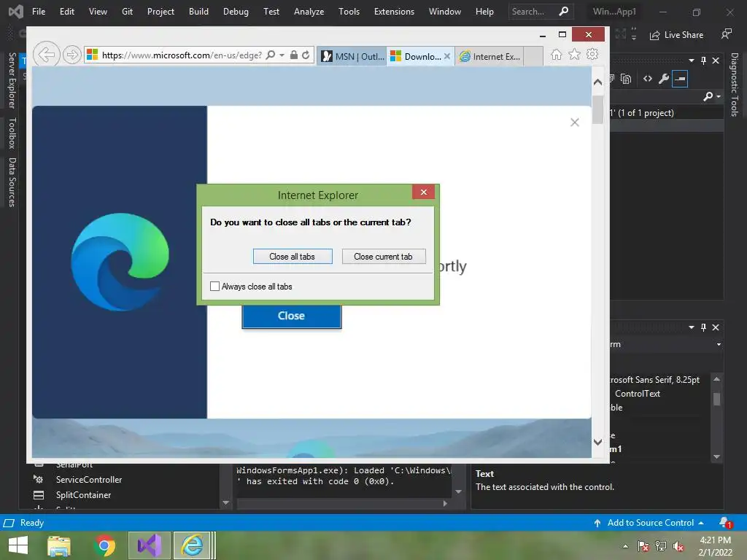Viewport: 747px width, 560px height.
Task: Dismiss the Edge promo with X icon
Action: click(575, 122)
